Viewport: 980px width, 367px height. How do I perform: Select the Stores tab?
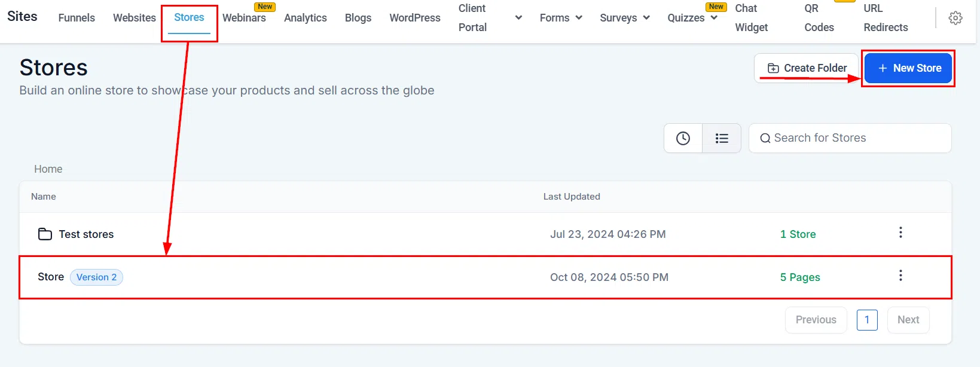click(x=189, y=17)
